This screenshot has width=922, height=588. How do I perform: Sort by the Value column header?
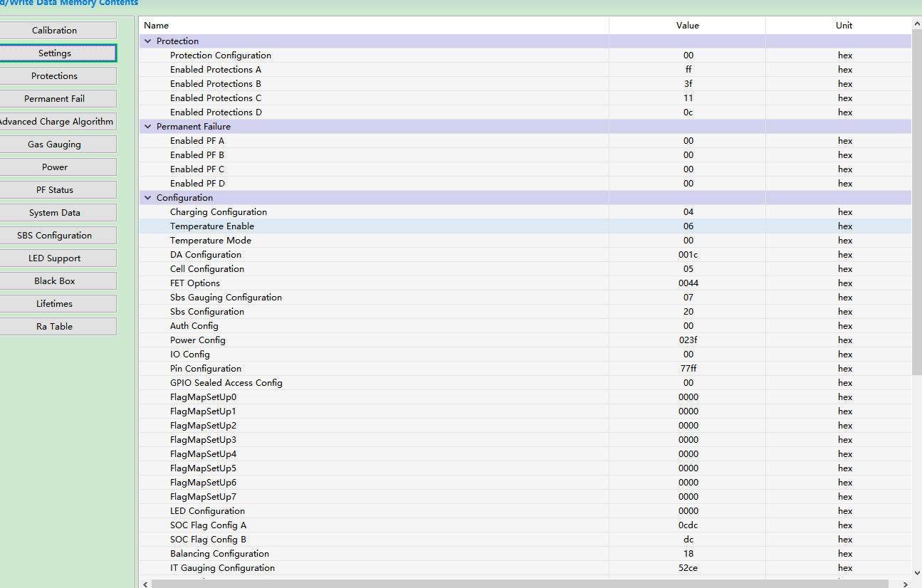(688, 25)
